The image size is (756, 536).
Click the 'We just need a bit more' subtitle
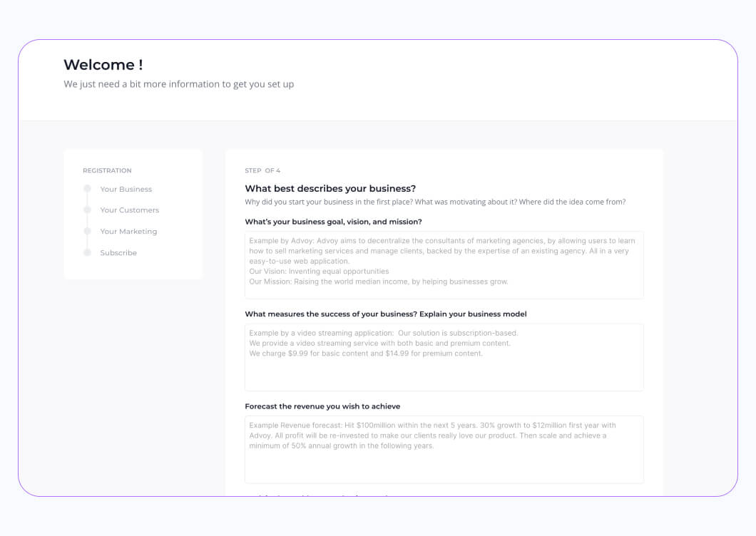click(x=179, y=84)
